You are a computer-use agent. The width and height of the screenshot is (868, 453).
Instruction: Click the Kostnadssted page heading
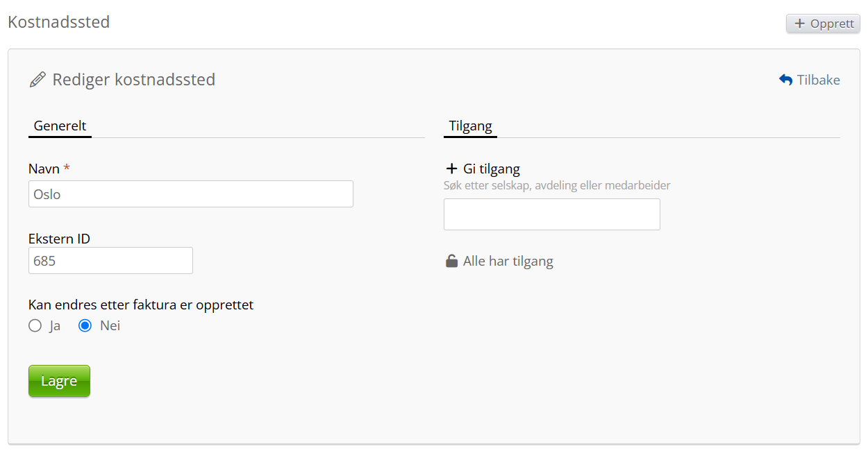click(x=59, y=22)
